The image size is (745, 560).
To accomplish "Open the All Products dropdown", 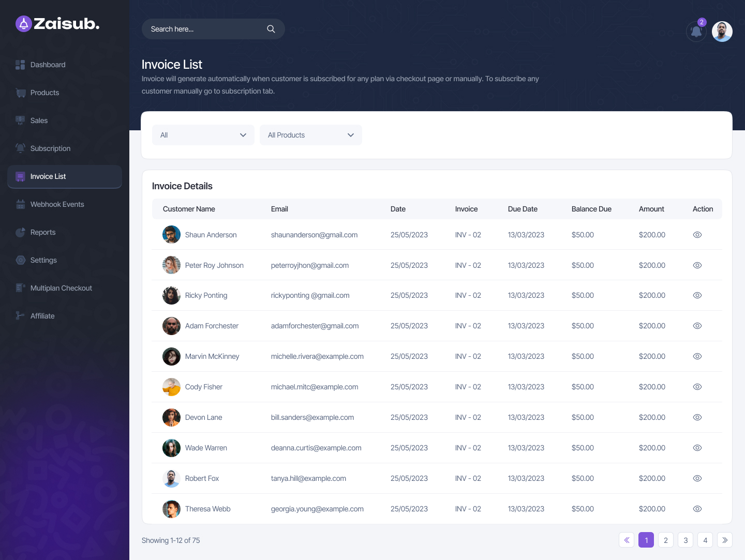I will pyautogui.click(x=310, y=135).
